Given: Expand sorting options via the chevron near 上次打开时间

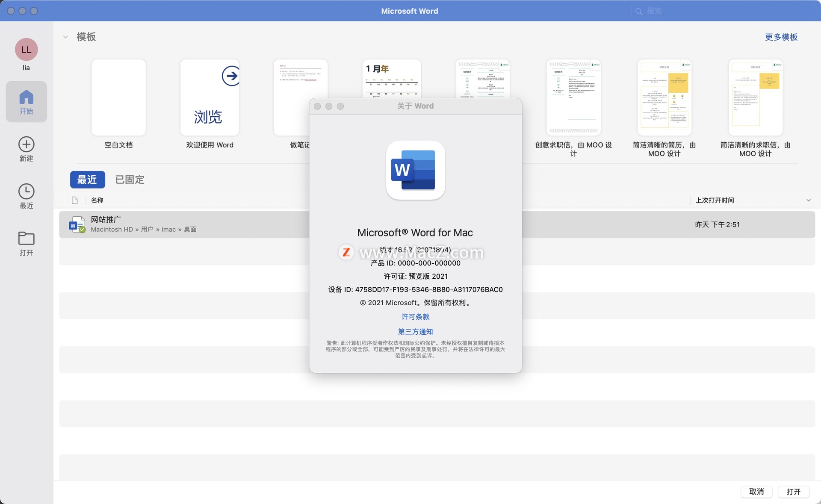Looking at the screenshot, I should (808, 200).
